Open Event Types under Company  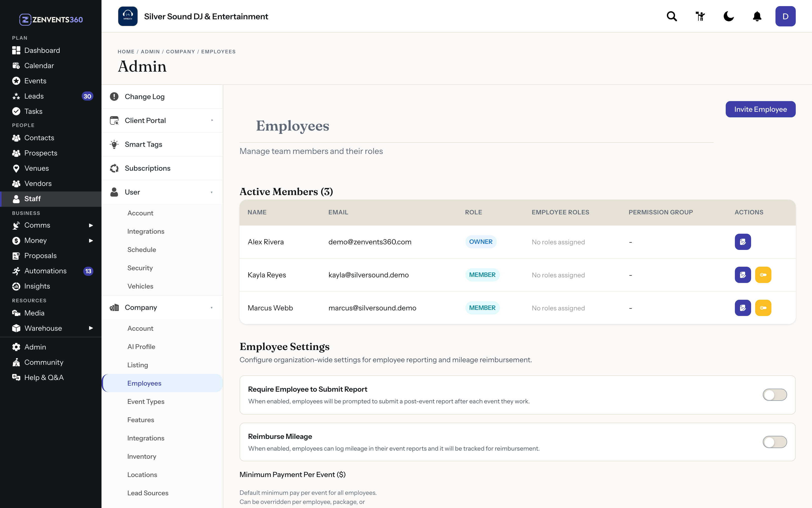[162, 402]
